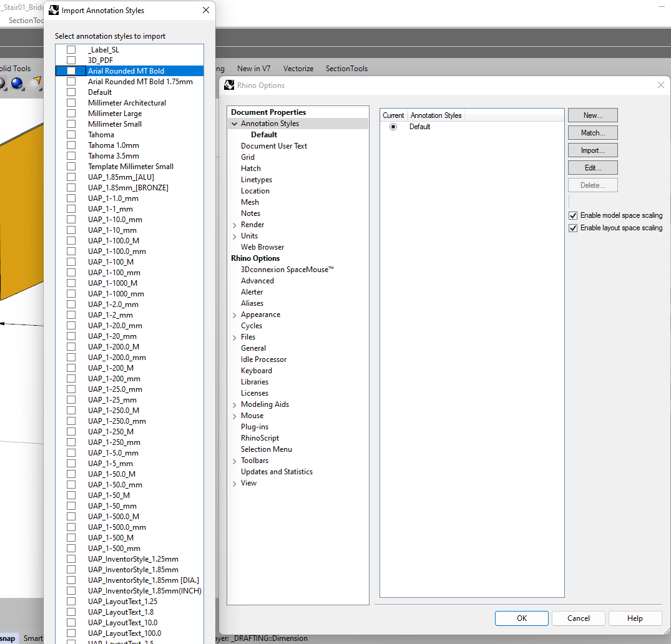The image size is (671, 644).
Task: Click the Import... button
Action: [593, 150]
